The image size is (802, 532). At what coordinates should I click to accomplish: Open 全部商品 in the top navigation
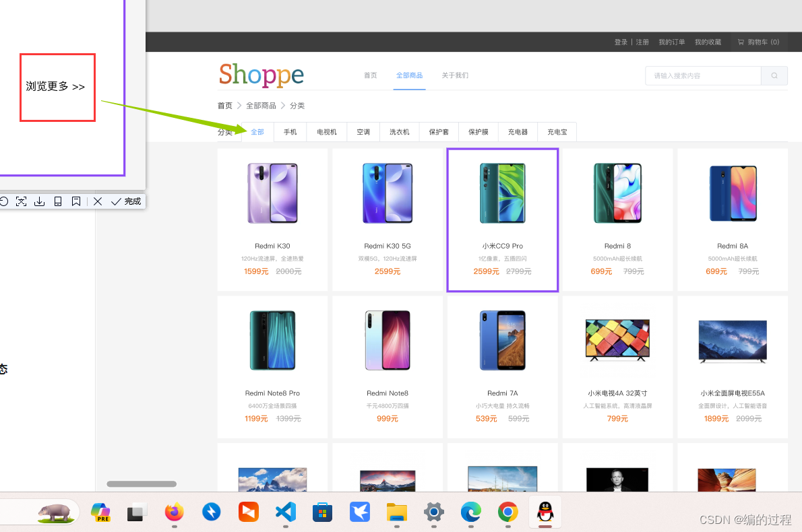(409, 75)
